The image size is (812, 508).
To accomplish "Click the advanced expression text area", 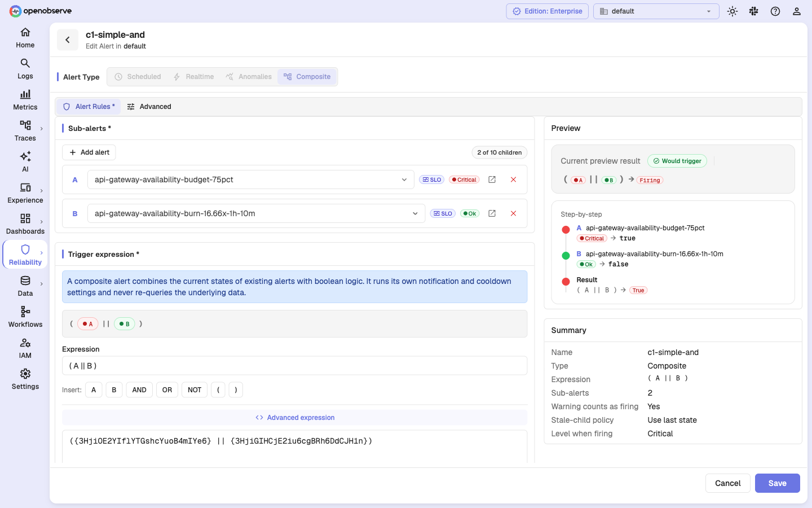I will pos(294,446).
